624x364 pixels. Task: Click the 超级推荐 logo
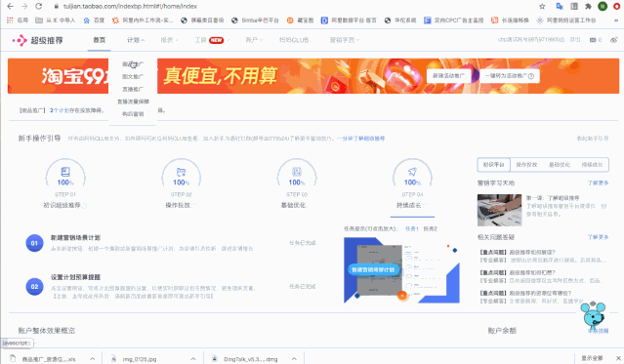(37, 40)
